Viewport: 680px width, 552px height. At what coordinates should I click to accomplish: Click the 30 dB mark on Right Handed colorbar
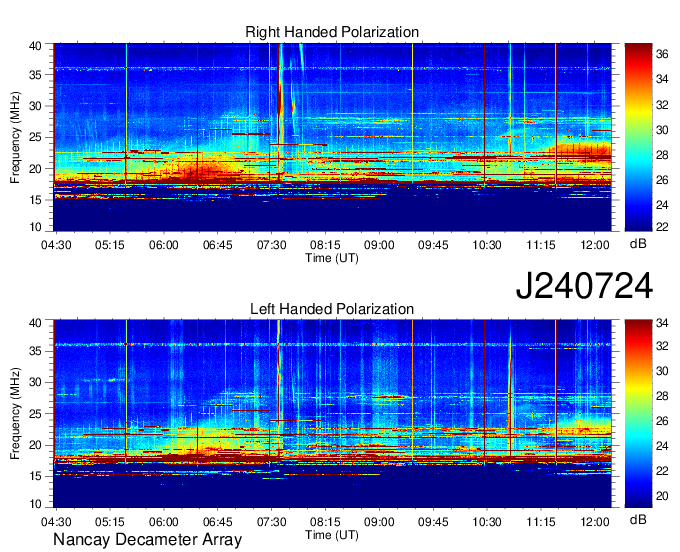[662, 130]
